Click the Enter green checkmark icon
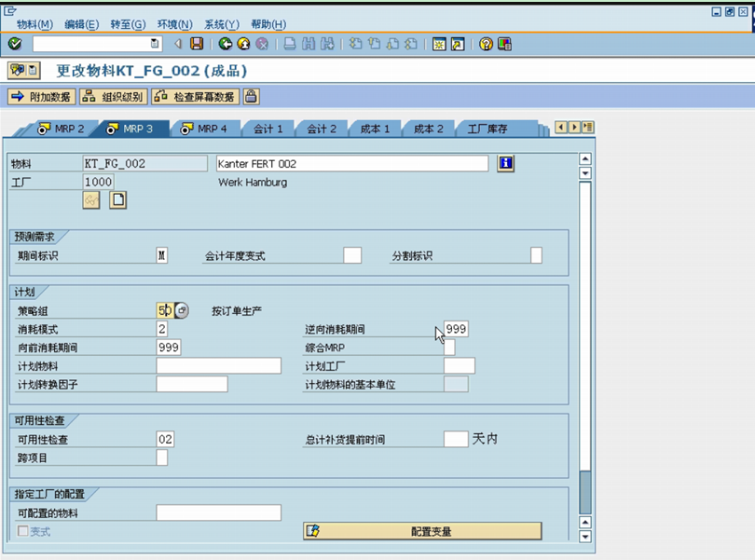 (16, 44)
